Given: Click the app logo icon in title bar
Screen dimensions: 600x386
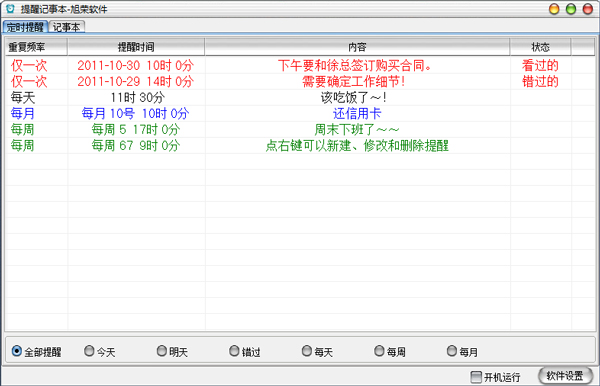Looking at the screenshot, I should [x=10, y=8].
